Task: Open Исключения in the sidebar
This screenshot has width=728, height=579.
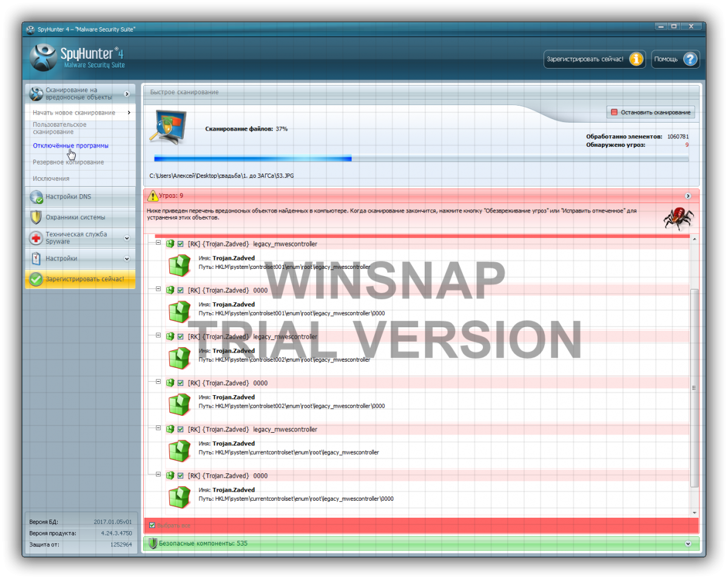Action: pos(51,178)
